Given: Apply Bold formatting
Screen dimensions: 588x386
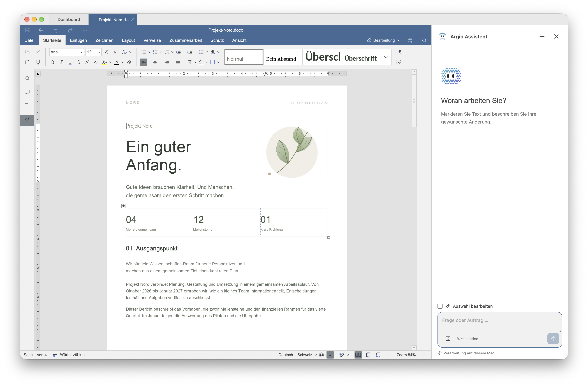Looking at the screenshot, I should (x=53, y=62).
